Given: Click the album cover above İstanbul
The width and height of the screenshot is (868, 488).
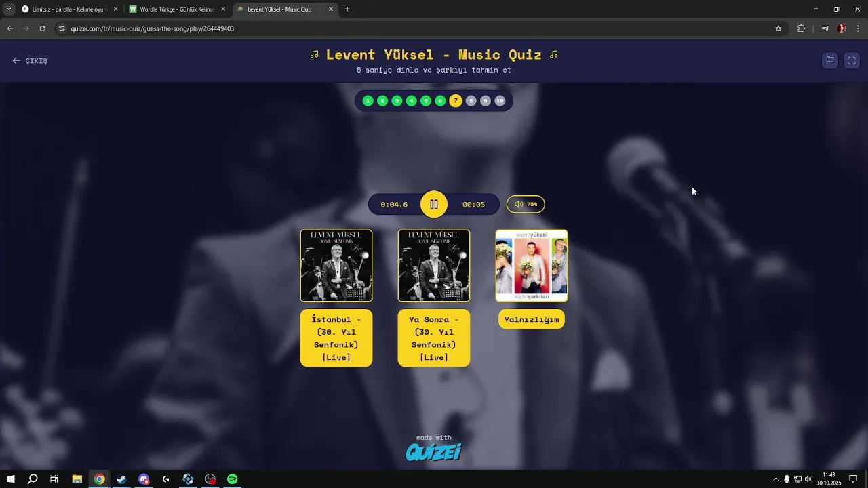Looking at the screenshot, I should pyautogui.click(x=336, y=266).
